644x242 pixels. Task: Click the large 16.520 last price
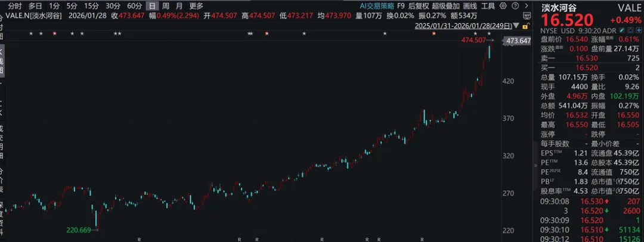tap(567, 20)
